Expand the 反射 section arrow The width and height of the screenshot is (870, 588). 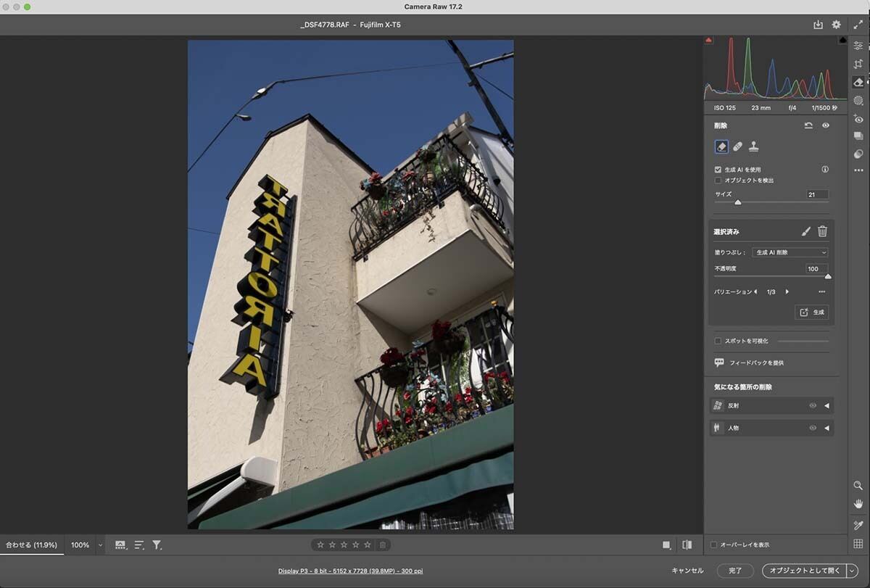826,406
